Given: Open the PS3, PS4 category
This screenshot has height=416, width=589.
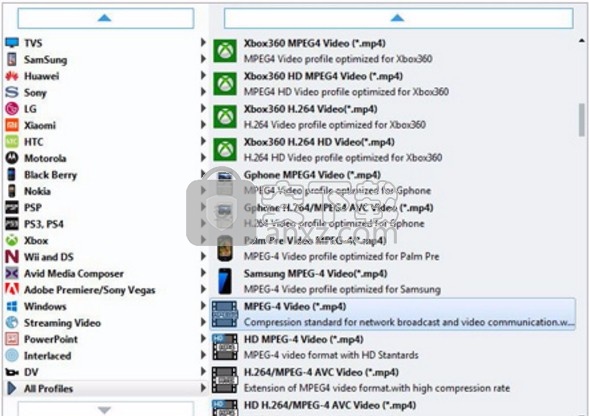Looking at the screenshot, I should coord(106,224).
